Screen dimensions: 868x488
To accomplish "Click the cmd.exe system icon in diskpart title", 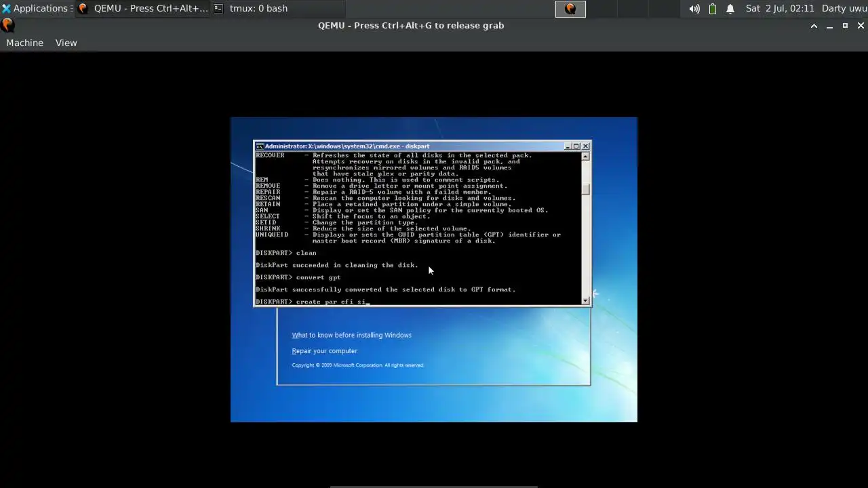I will [260, 146].
